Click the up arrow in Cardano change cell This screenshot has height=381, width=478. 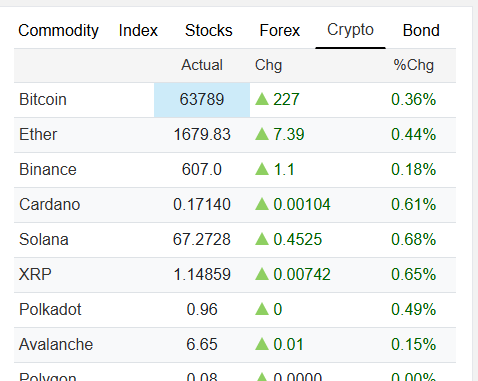262,204
